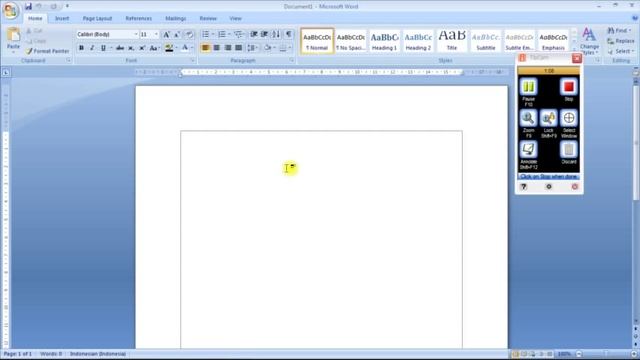The image size is (640, 360).
Task: Click the Numbering list icon
Action: point(222,34)
